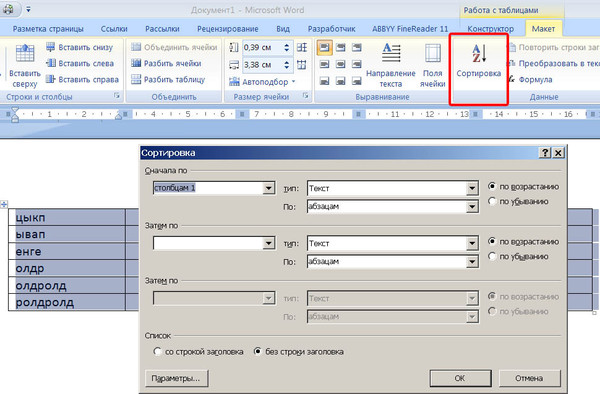
Task: Click Вставить сверху table icon
Action: [x=25, y=54]
